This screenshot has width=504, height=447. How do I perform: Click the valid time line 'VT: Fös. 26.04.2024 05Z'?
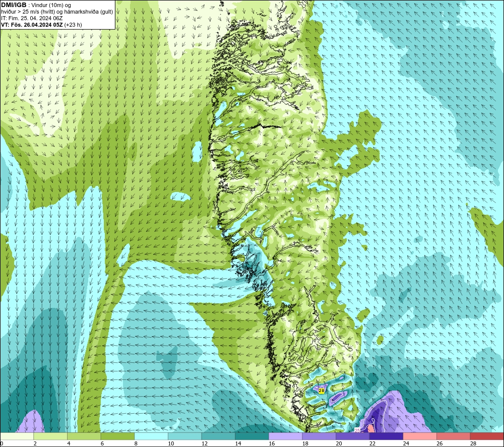point(32,25)
